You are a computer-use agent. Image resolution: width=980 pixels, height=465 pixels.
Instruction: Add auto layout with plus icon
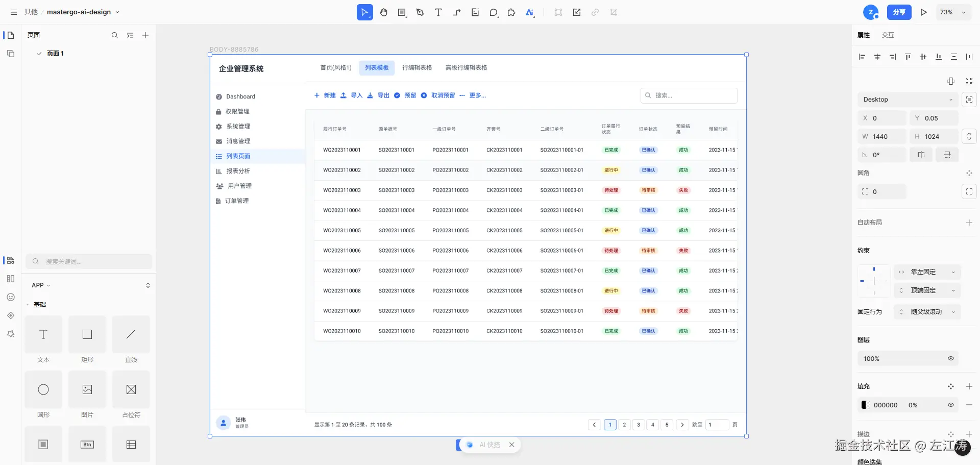[969, 223]
